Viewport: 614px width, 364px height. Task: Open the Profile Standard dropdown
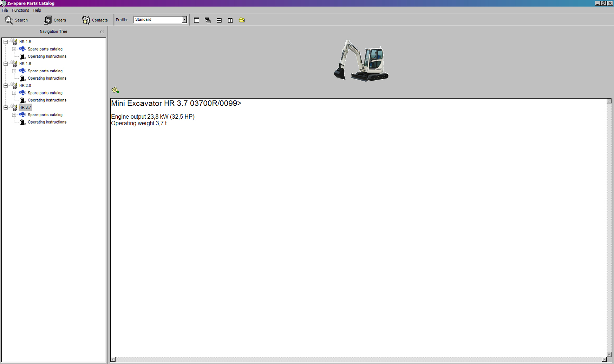[184, 20]
